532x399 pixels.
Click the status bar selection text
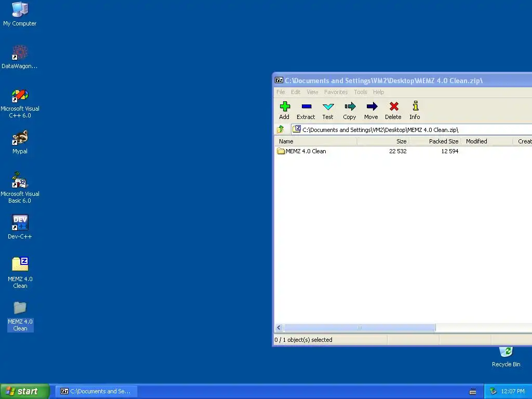coord(303,340)
